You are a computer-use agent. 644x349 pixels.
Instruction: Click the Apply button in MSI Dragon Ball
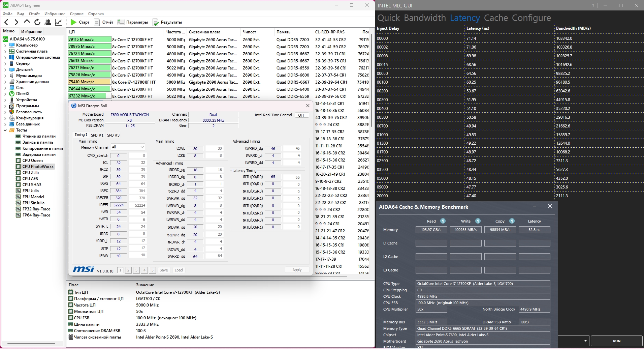(297, 270)
